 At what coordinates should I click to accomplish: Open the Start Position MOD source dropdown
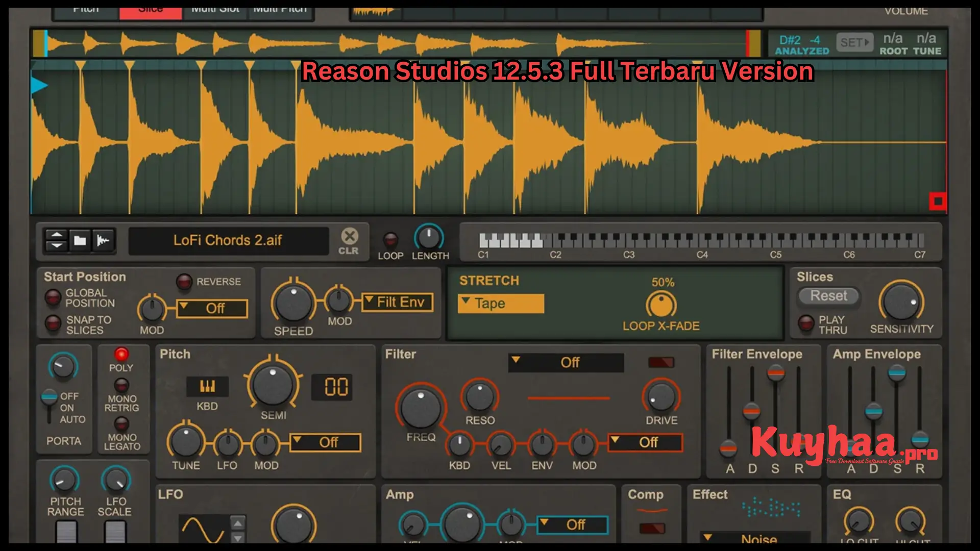click(x=212, y=309)
